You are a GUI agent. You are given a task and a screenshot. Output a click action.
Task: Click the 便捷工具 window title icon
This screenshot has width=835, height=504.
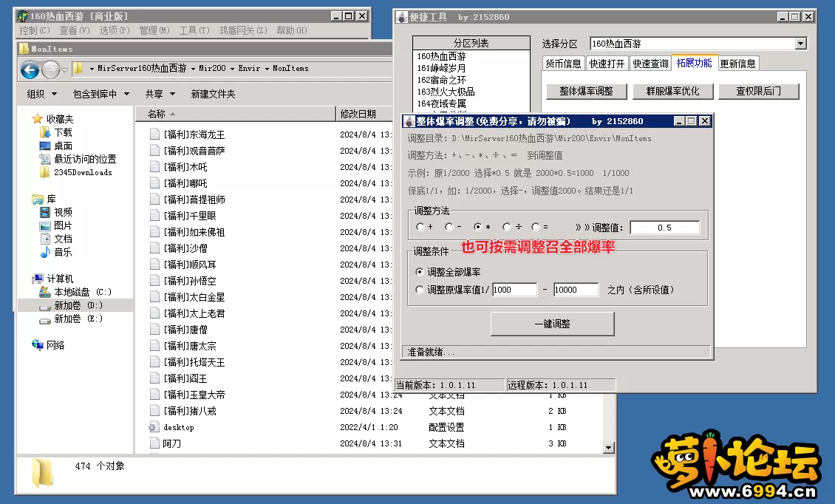click(x=402, y=17)
